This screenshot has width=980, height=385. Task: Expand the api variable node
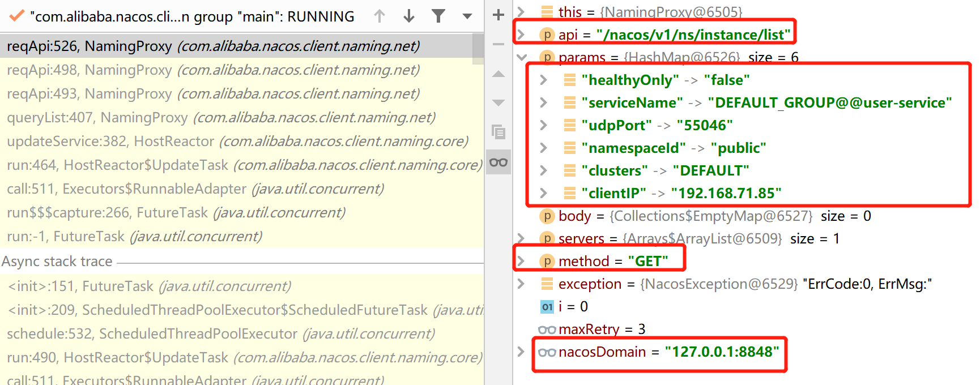coord(521,35)
